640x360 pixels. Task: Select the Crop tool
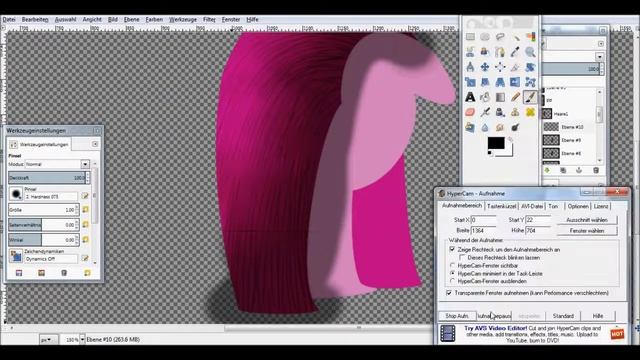tap(515, 67)
